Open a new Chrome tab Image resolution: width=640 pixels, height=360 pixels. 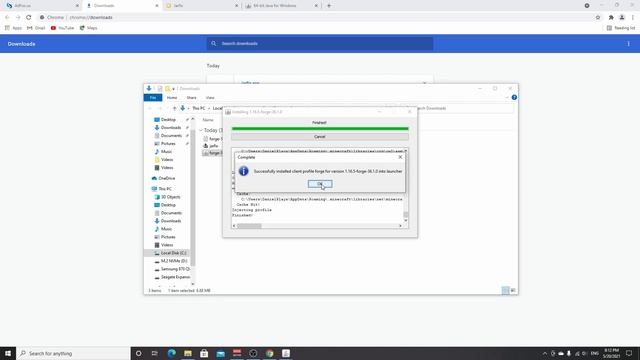329,6
